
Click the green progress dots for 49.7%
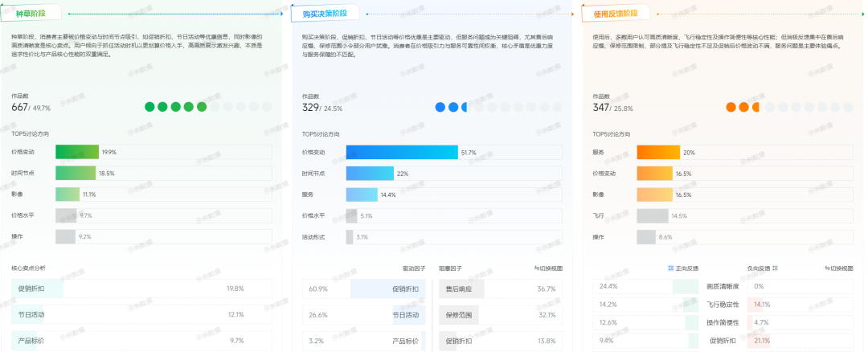(208, 107)
